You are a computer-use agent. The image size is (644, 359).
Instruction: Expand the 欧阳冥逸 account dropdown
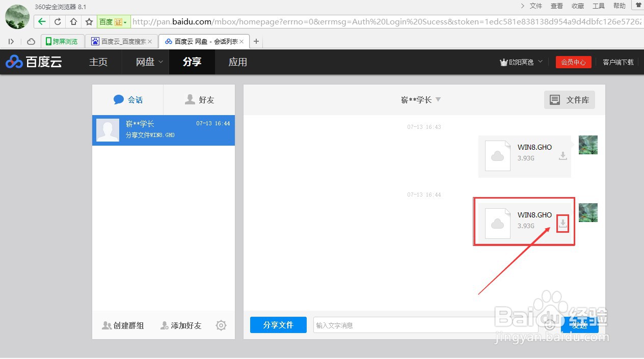click(540, 62)
